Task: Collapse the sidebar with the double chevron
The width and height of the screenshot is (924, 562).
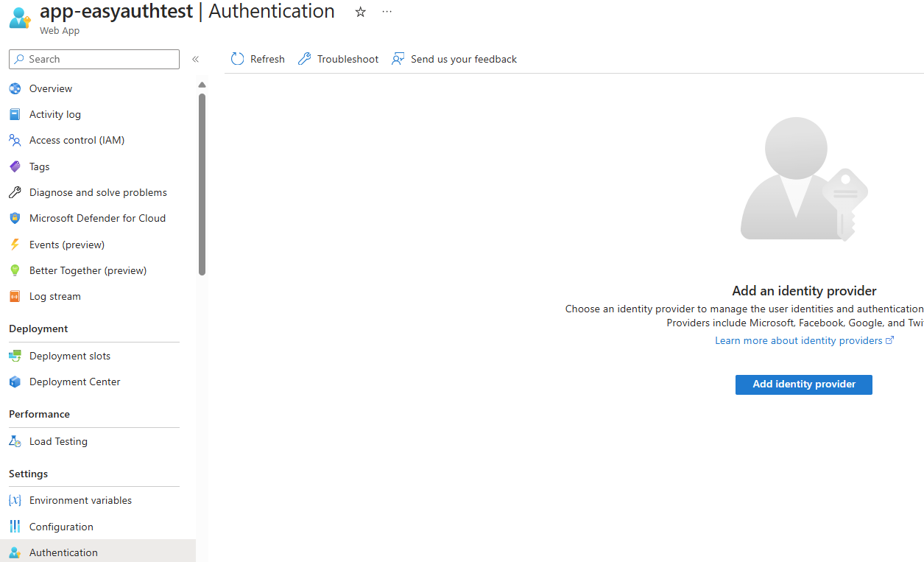Action: click(x=195, y=59)
